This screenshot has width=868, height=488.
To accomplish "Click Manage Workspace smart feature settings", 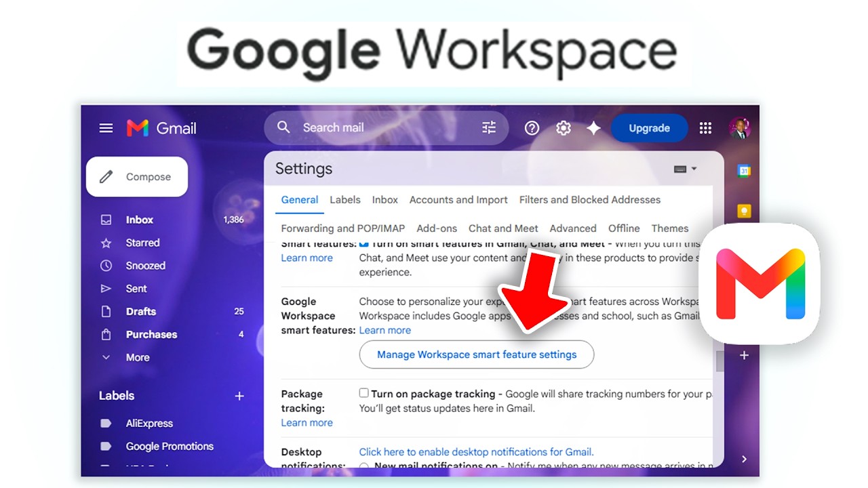I will (x=477, y=354).
